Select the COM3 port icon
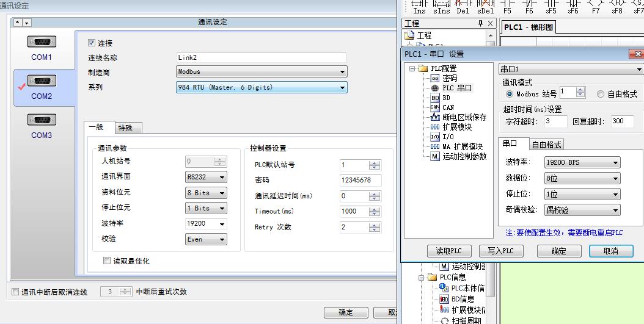644x324 pixels. click(42, 121)
